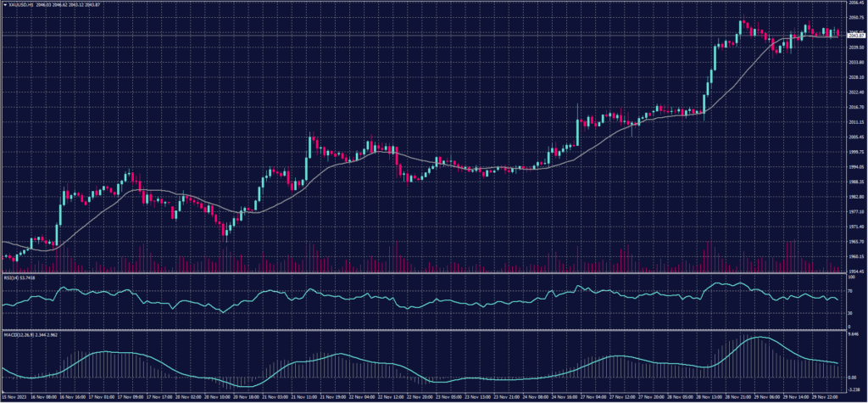Viewport: 868px width, 403px height.
Task: Select the 29 Nov 22:00 time label
Action: (x=825, y=397)
